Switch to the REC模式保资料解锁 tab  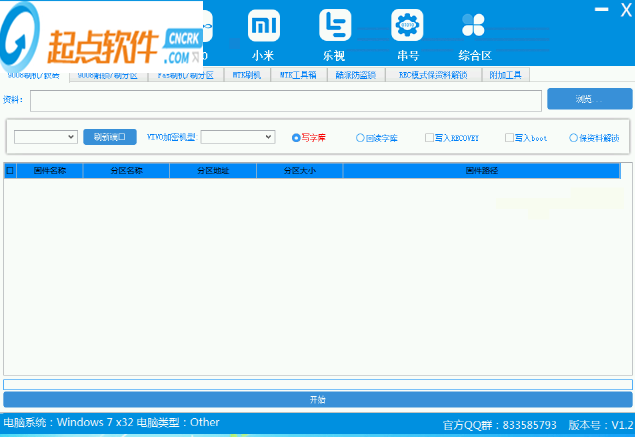tap(433, 75)
